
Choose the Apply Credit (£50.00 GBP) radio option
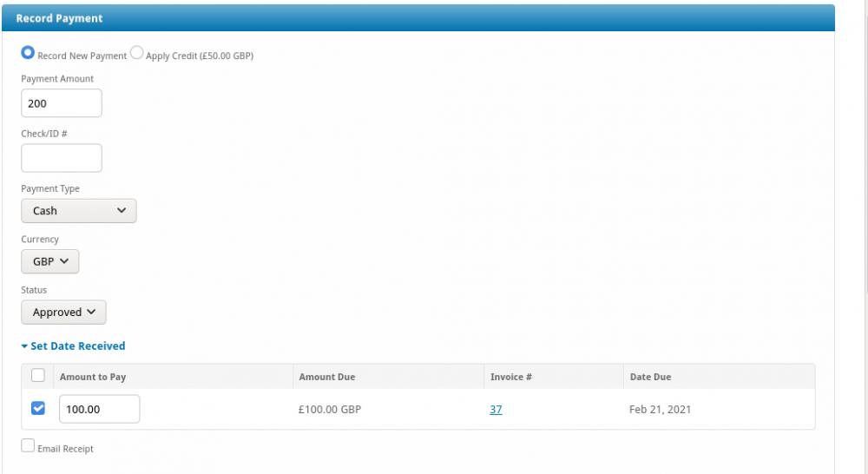pos(137,53)
